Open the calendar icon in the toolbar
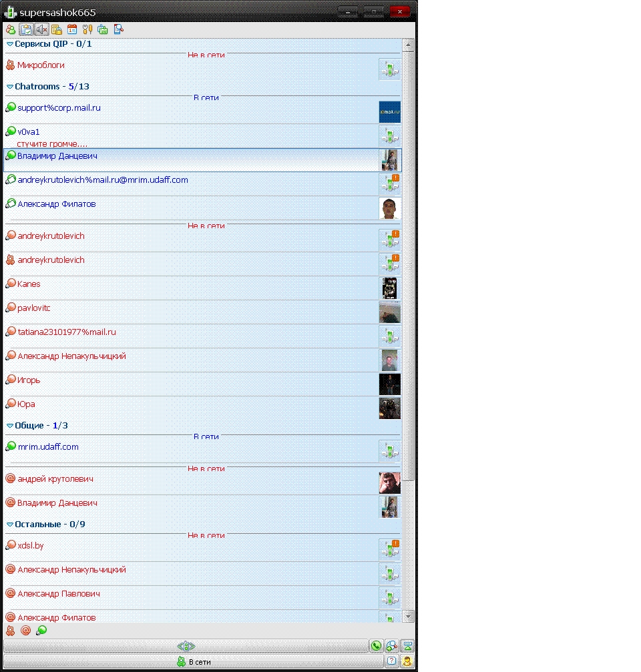The height and width of the screenshot is (672, 641). 72,29
